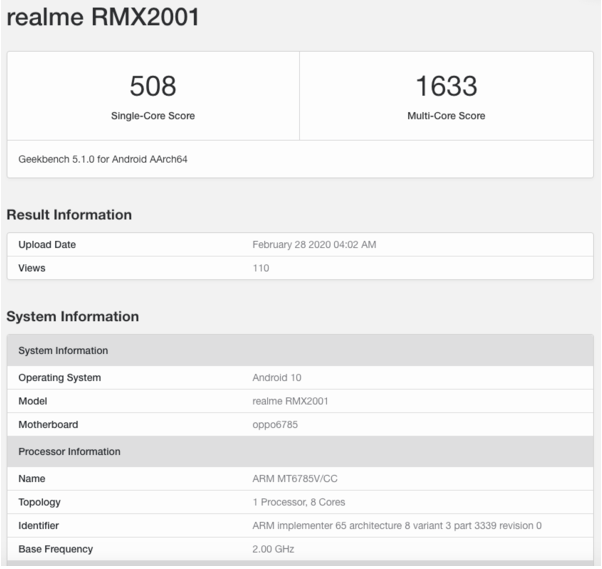Click the 1 Processor, 8 Cores value
Screen dimensions: 602x569
pos(299,502)
